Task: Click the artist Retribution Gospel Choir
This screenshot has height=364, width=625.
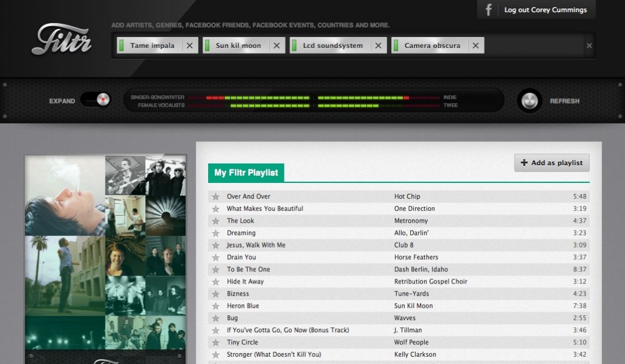Action: tap(430, 282)
